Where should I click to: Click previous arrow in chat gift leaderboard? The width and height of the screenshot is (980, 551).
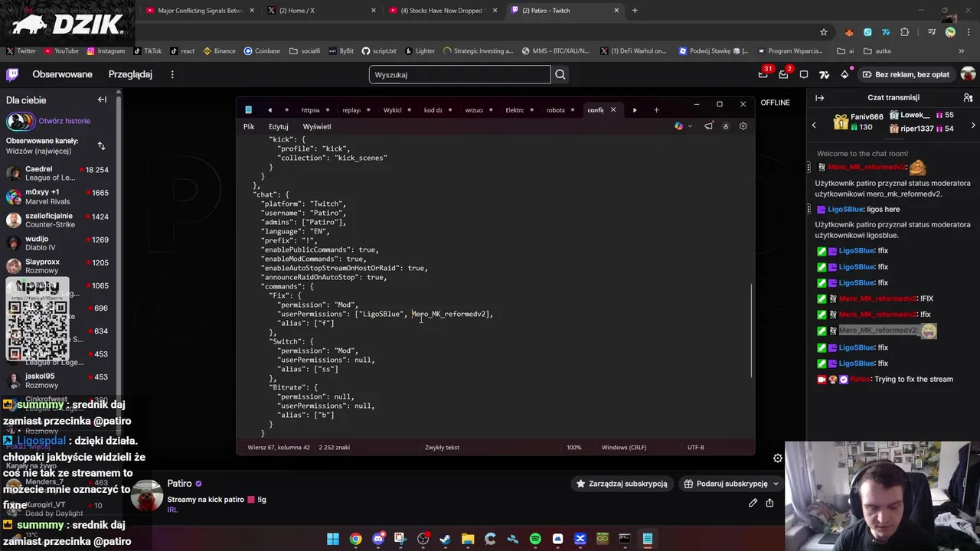click(x=814, y=126)
